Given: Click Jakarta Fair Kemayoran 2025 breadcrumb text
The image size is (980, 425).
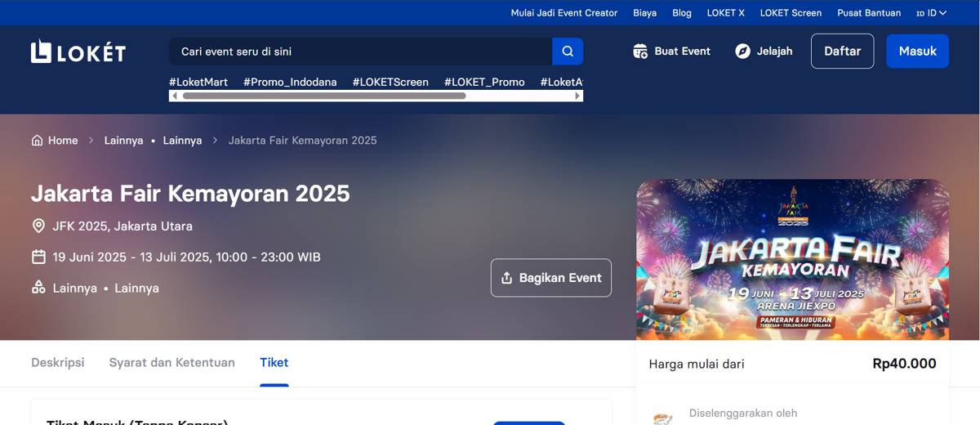Looking at the screenshot, I should (x=302, y=141).
